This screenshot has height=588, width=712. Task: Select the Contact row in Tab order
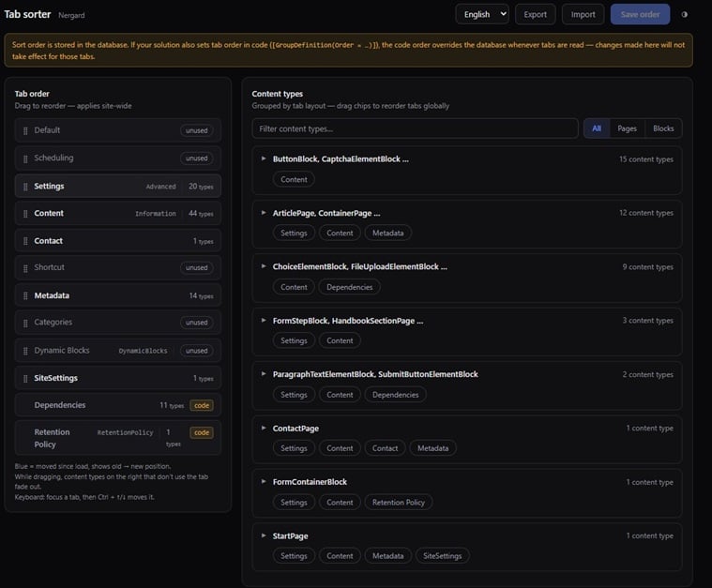(117, 241)
